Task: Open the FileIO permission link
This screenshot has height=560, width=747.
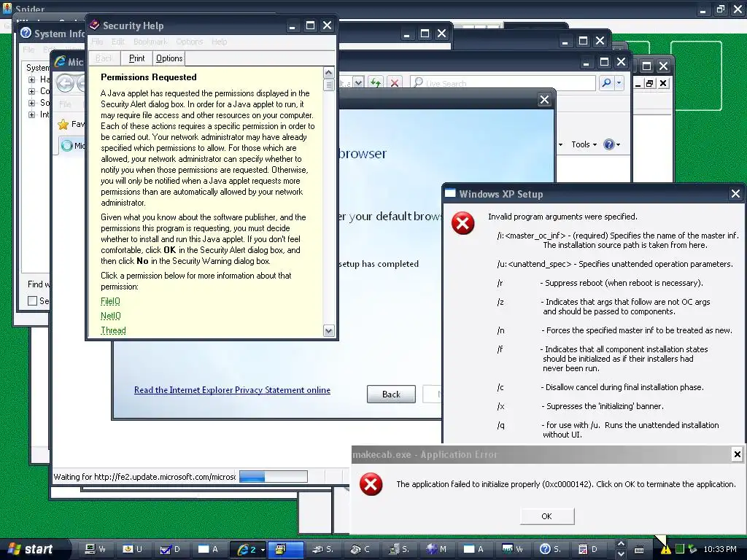Action: click(111, 301)
